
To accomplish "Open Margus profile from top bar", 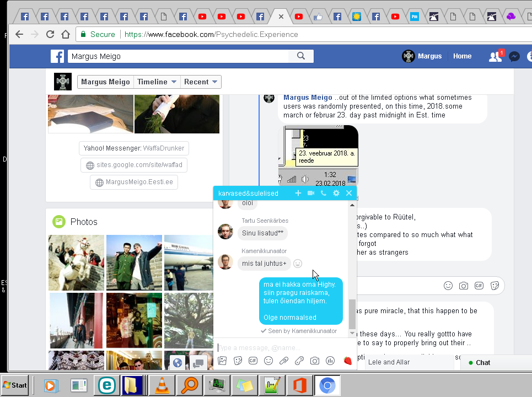I will pos(422,56).
